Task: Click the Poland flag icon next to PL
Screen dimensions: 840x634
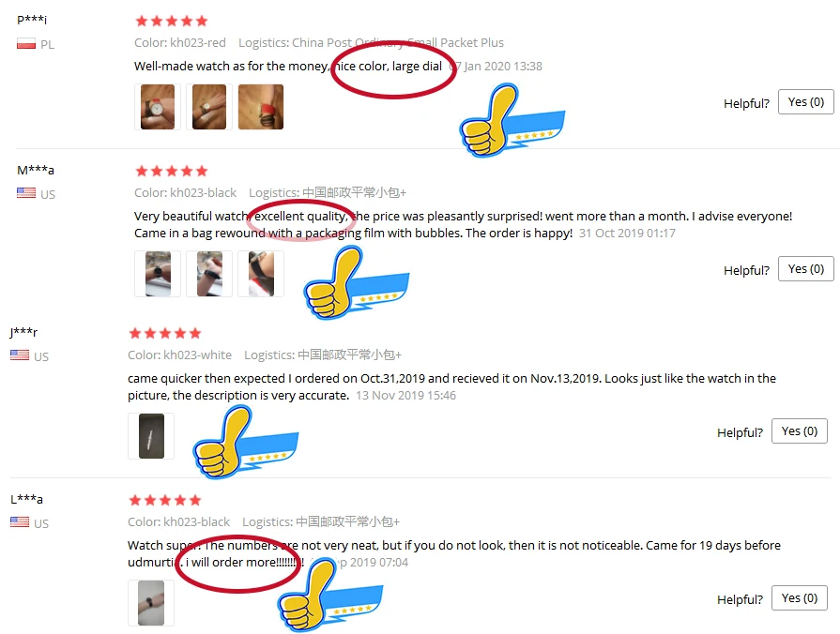Action: (26, 44)
